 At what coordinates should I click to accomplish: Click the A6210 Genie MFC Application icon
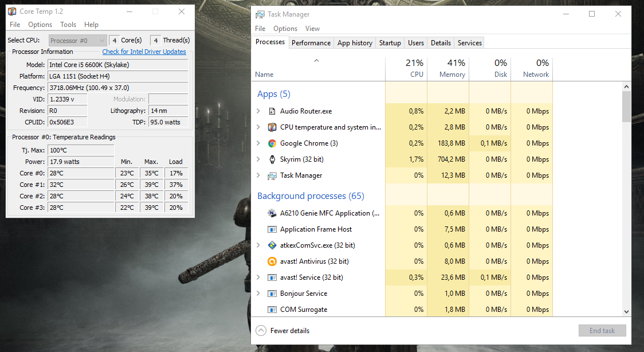pyautogui.click(x=272, y=213)
